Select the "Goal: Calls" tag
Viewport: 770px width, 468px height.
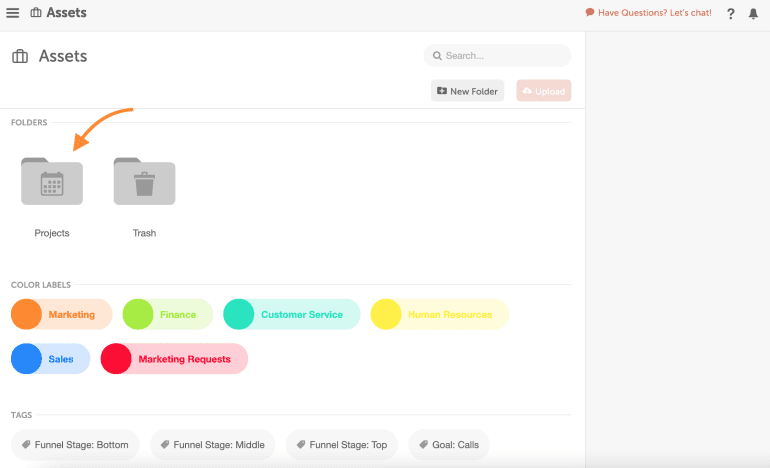[449, 445]
